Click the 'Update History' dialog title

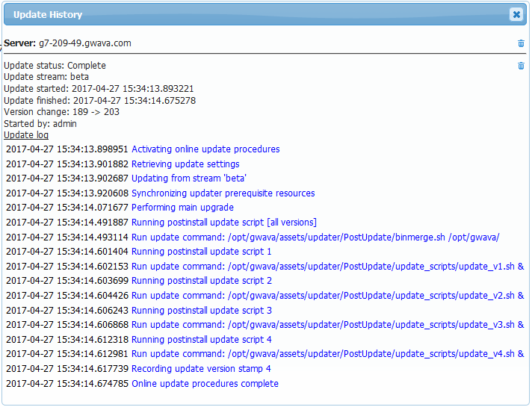pyautogui.click(x=48, y=15)
